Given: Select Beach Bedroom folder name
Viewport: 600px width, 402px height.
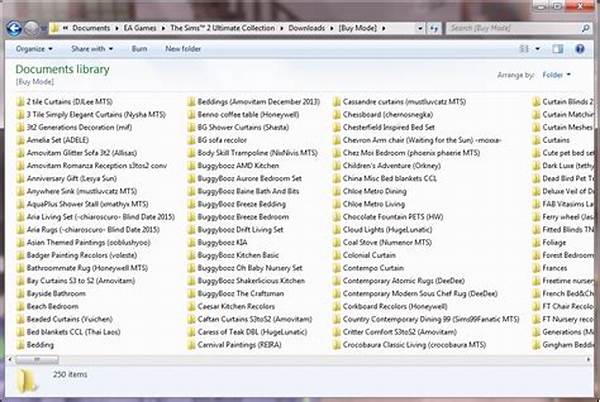Looking at the screenshot, I should pos(52,306).
